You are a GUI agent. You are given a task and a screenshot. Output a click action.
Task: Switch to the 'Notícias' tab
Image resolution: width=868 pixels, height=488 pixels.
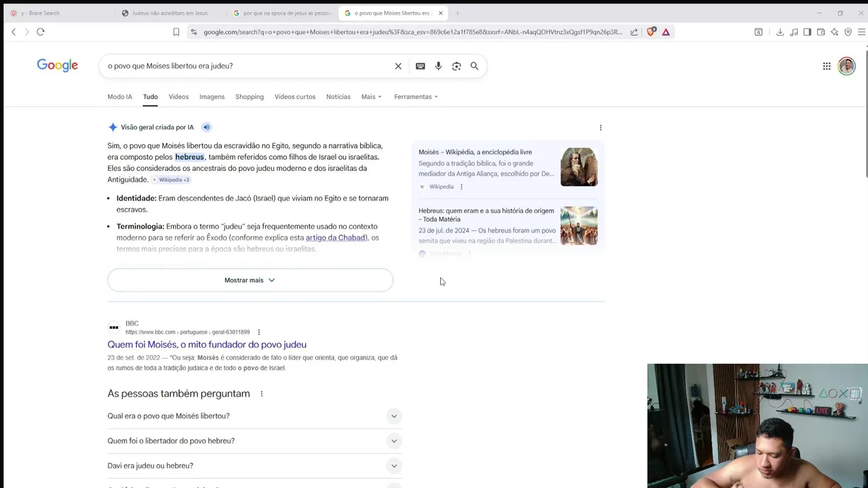[338, 97]
